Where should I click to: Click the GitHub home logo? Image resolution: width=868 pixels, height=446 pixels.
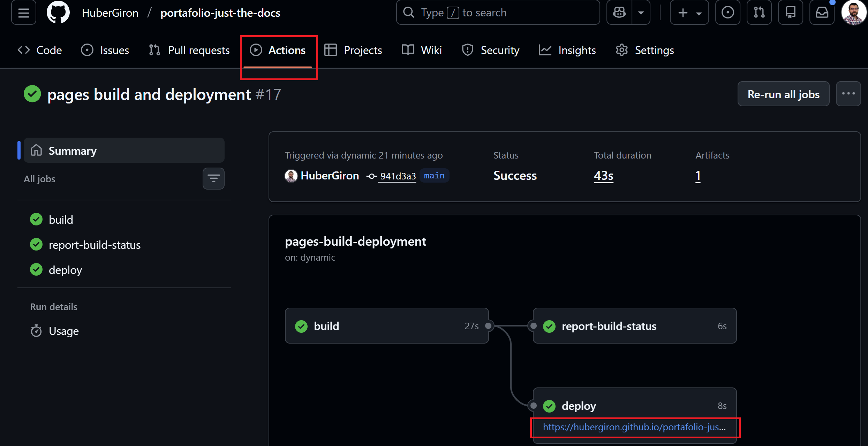[58, 13]
